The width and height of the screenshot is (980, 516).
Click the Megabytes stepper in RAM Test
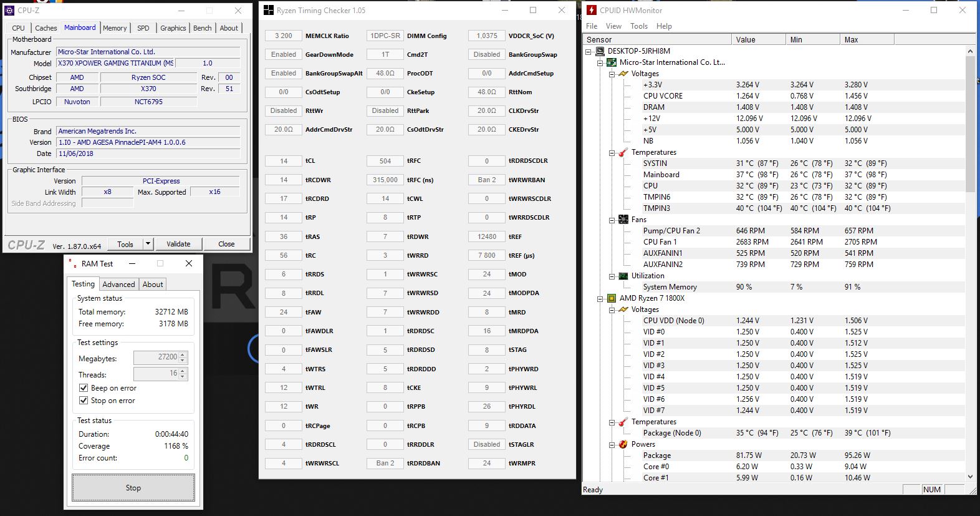pos(183,358)
